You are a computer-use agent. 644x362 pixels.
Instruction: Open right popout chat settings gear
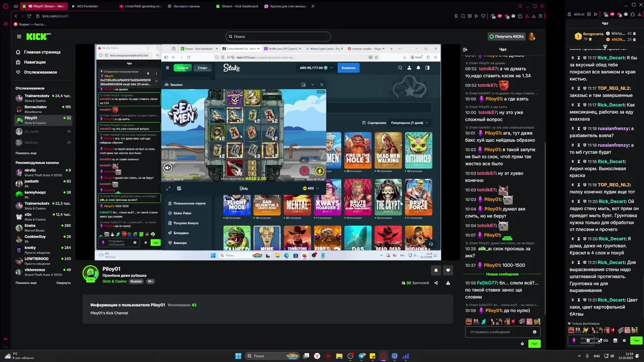[x=624, y=340]
